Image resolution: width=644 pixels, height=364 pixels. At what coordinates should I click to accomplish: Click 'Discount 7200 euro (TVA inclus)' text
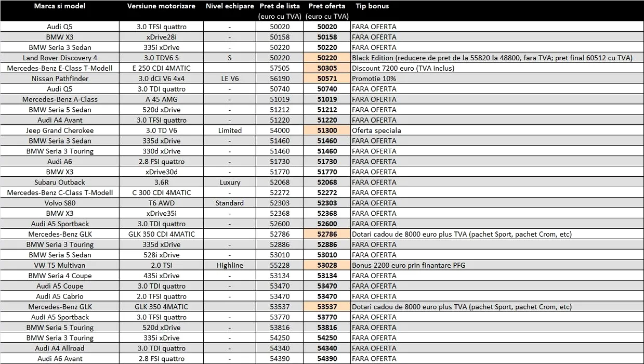pos(403,68)
